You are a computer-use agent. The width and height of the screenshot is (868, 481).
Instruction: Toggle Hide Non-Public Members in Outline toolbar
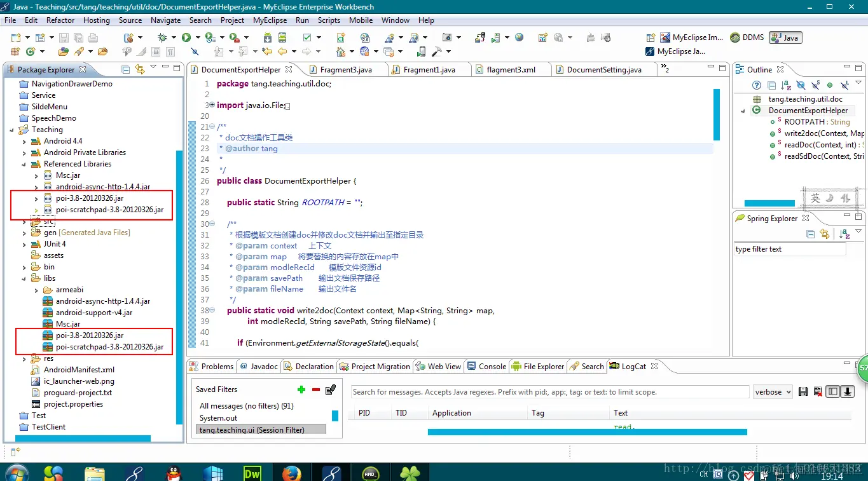tap(830, 85)
